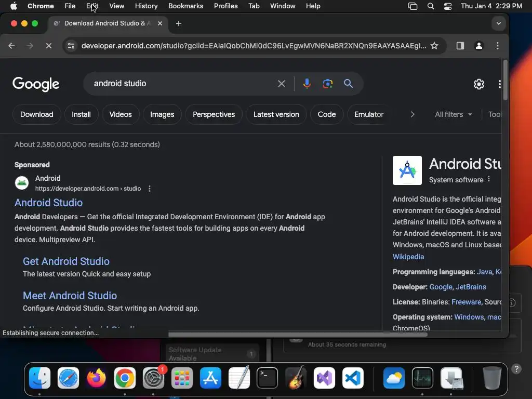Click the magnifier search button
The width and height of the screenshot is (532, 399).
pyautogui.click(x=348, y=84)
